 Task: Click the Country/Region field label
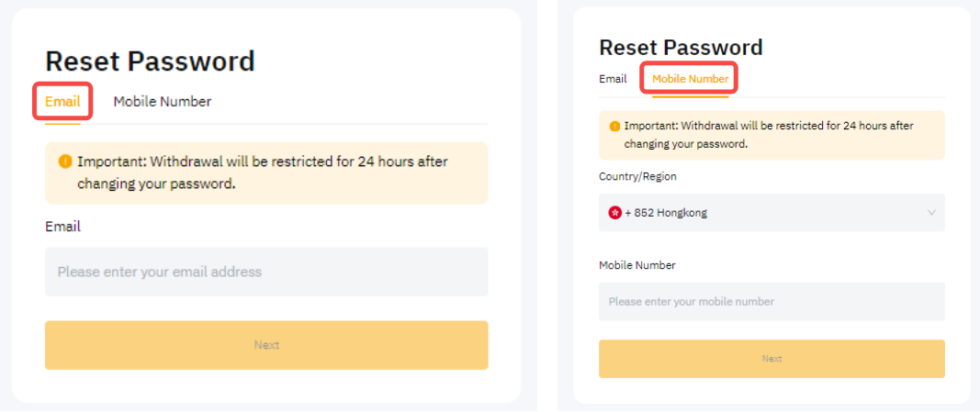coord(637,176)
